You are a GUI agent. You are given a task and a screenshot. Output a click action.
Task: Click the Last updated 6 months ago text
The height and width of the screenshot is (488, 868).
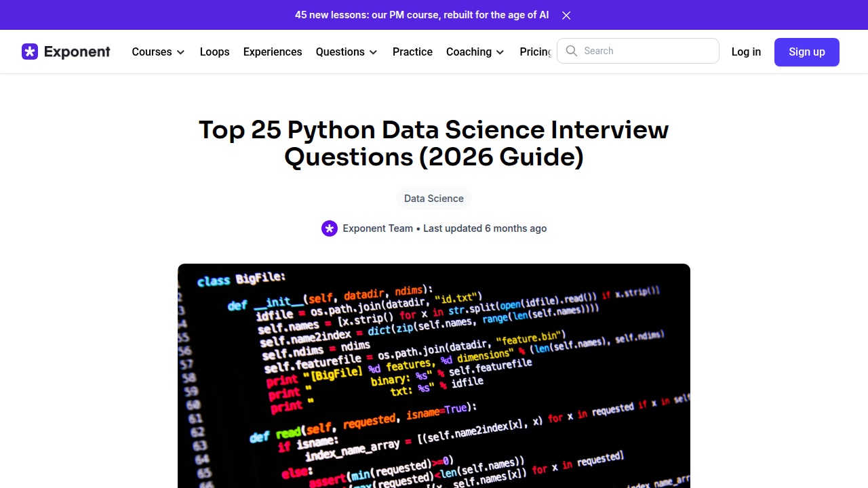point(485,228)
